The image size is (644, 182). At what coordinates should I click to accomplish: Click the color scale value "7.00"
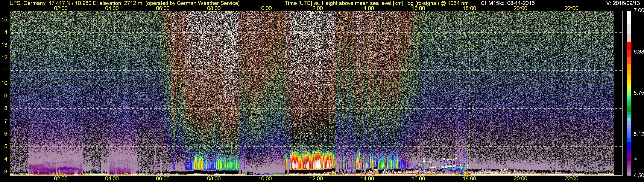[638, 10]
